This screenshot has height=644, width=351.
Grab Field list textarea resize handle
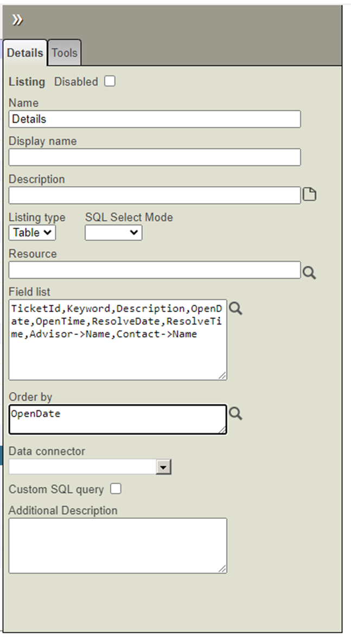coord(223,376)
